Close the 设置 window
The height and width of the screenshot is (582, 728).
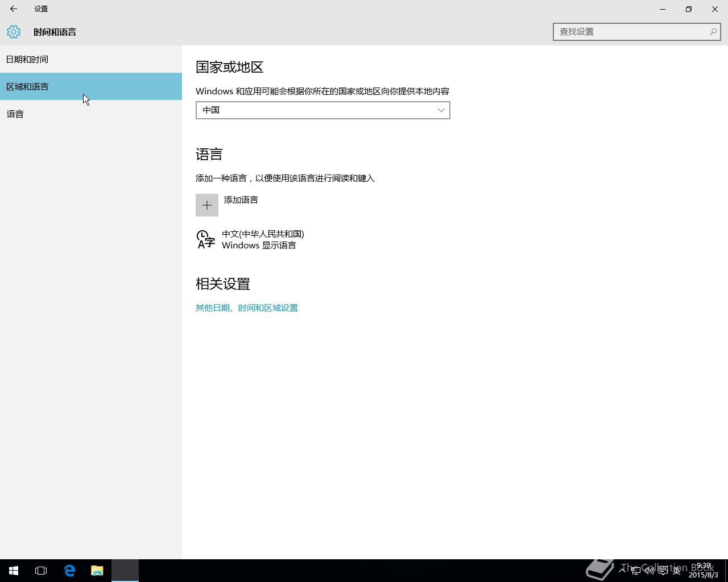[x=715, y=9]
